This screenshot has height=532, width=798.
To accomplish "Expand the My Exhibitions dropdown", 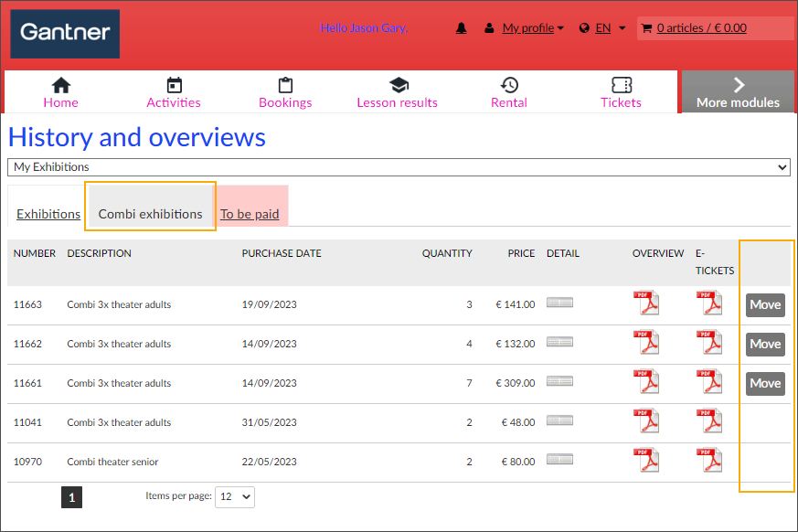I will pos(399,167).
